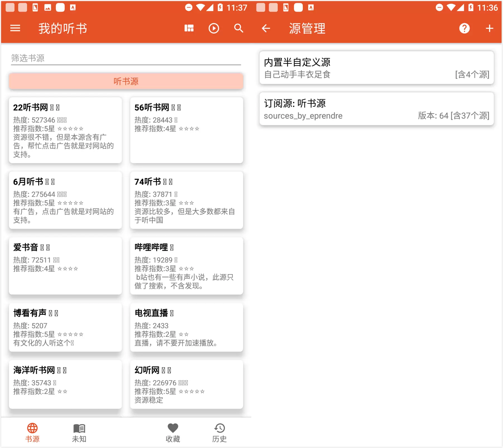
Task: Open the 博看有声 source card
Action: (65, 327)
